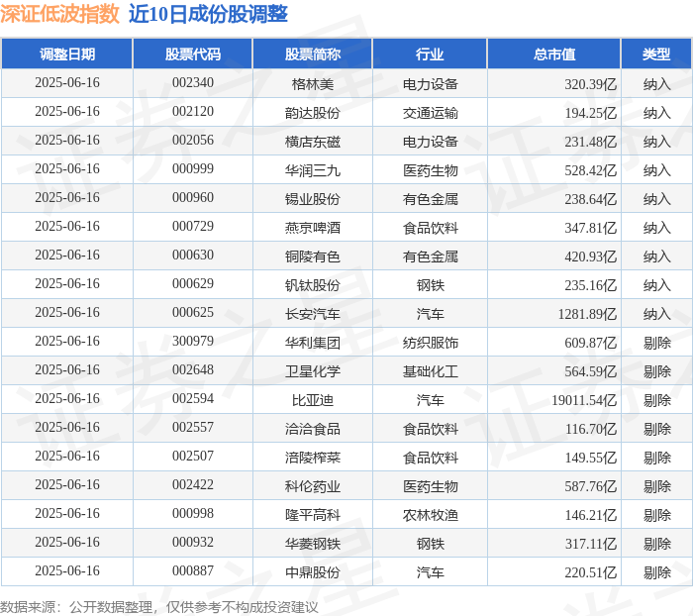Click the 基础化工 industry cell
This screenshot has height=616, width=693.
point(430,371)
